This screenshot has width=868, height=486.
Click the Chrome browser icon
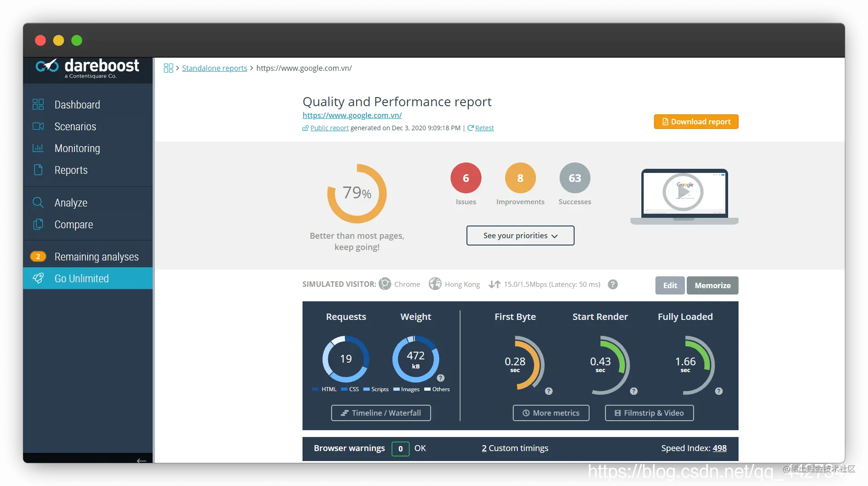(x=385, y=284)
